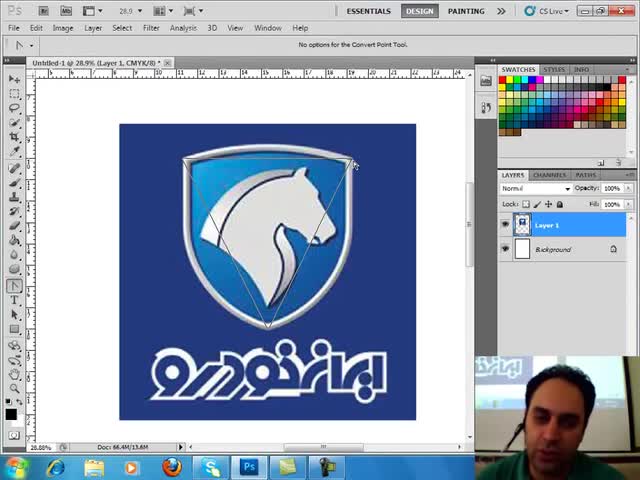Select the Rectangular Marquee tool
Image resolution: width=640 pixels, height=480 pixels.
[x=14, y=93]
